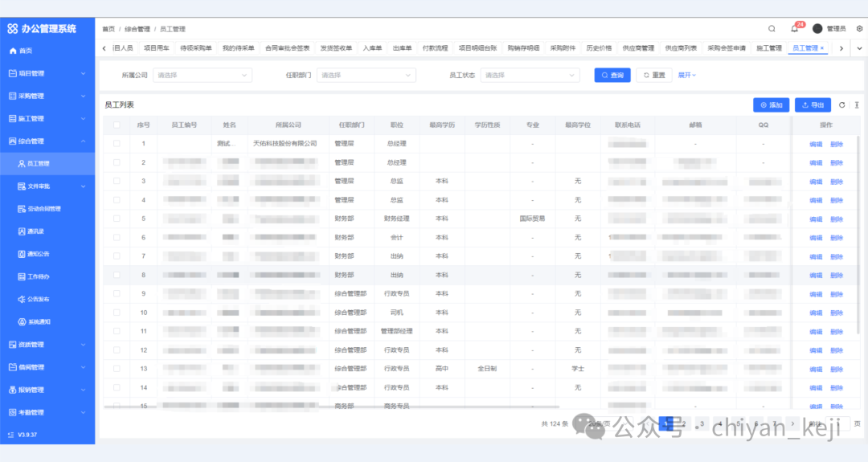Viewport: 868px width, 462px height.
Task: Close the 员工管理 tab using its x
Action: [x=822, y=48]
